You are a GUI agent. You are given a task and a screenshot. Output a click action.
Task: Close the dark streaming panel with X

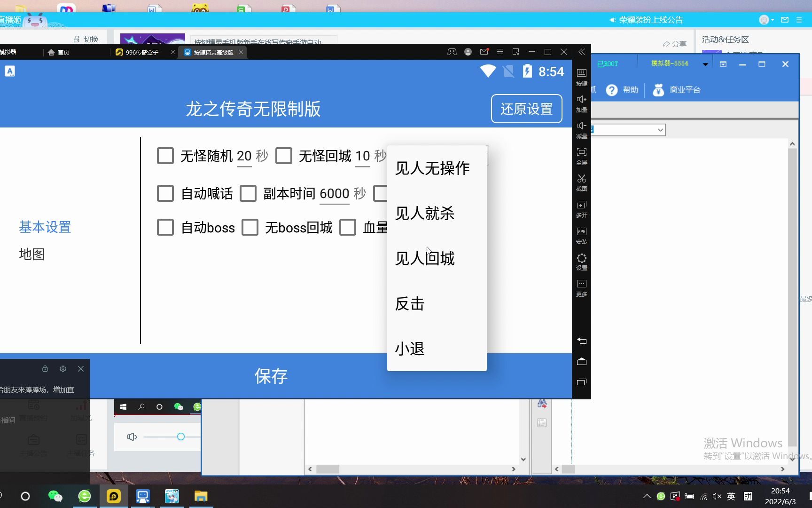coord(81,369)
